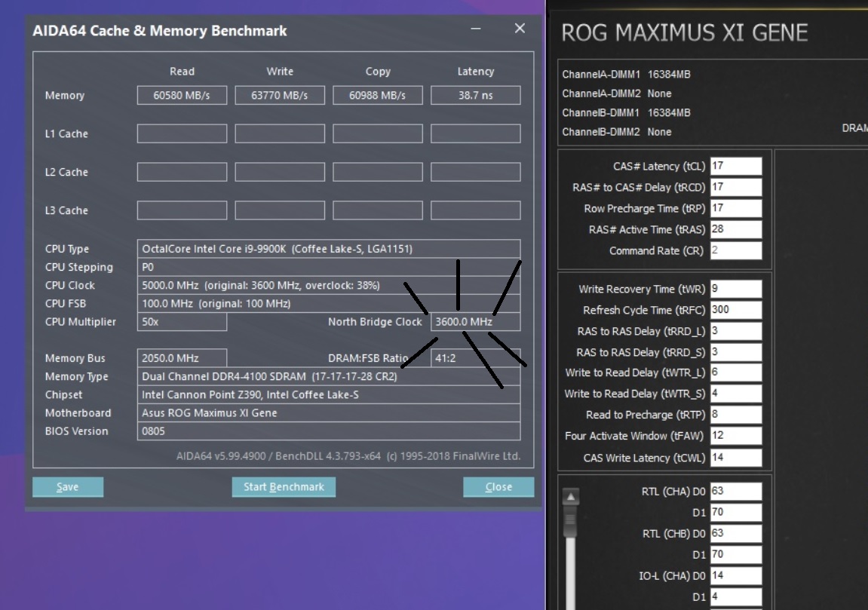The height and width of the screenshot is (610, 868).
Task: Click the CPU Type field with i9-9900K
Action: pyautogui.click(x=329, y=249)
